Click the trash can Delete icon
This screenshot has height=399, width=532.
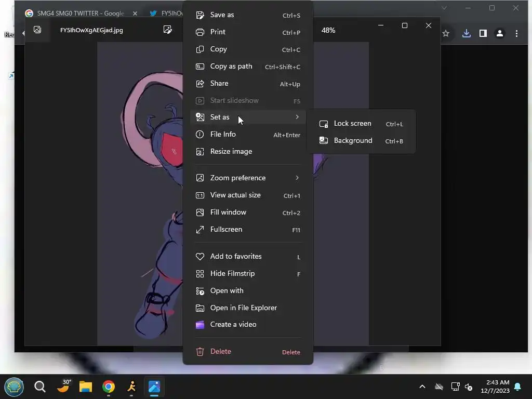[200, 352]
